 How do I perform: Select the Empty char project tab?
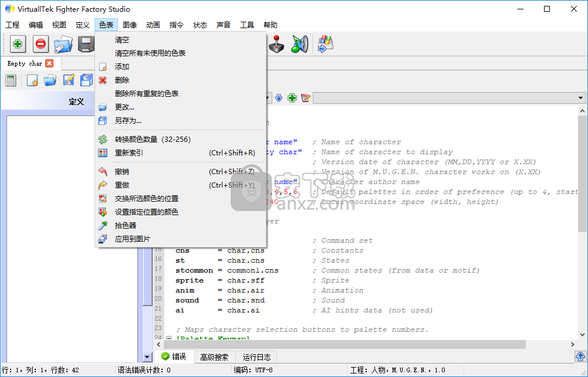click(x=25, y=63)
